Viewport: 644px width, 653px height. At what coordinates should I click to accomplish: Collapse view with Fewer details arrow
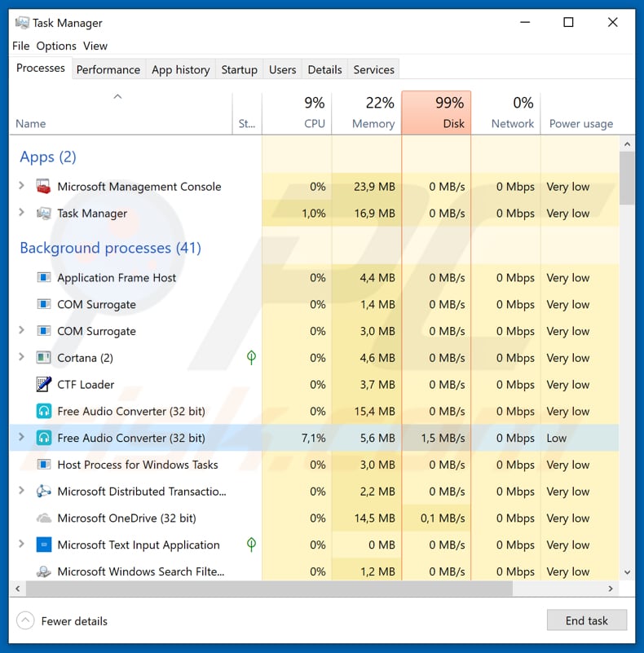point(25,620)
